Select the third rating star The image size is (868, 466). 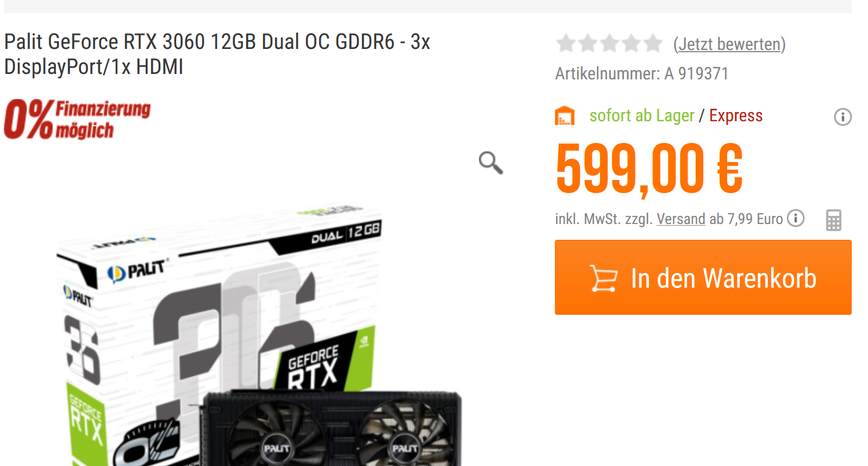(610, 44)
